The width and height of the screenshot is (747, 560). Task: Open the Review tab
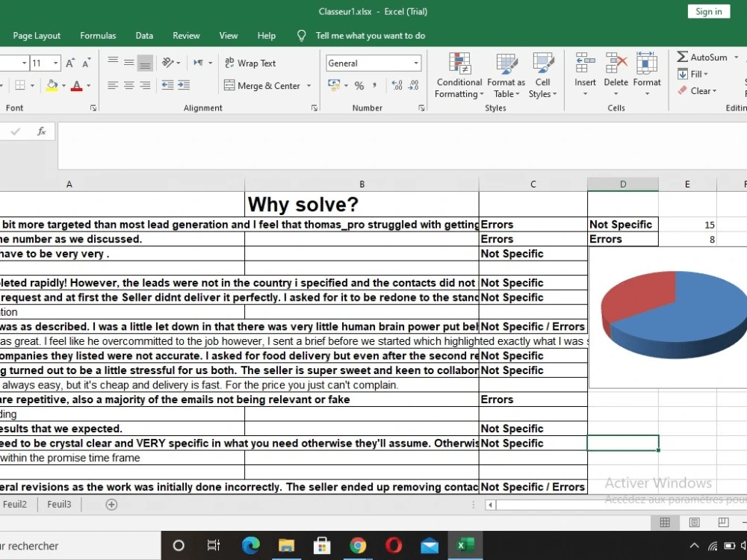[186, 36]
